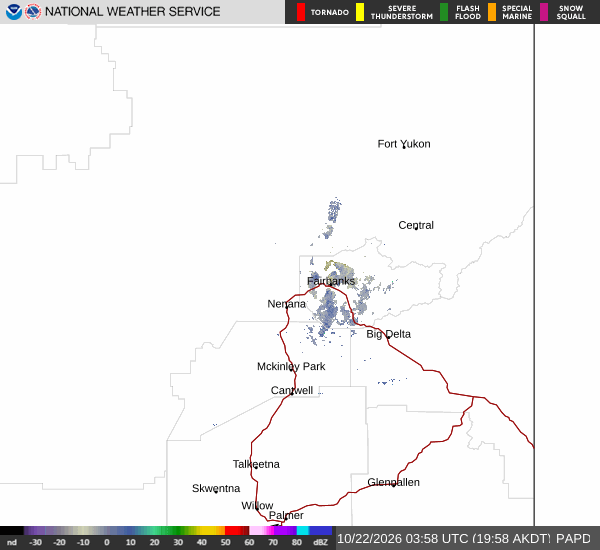Click the green Flash Flood legend swatch
Screen dimensions: 600x550
[x=444, y=12]
